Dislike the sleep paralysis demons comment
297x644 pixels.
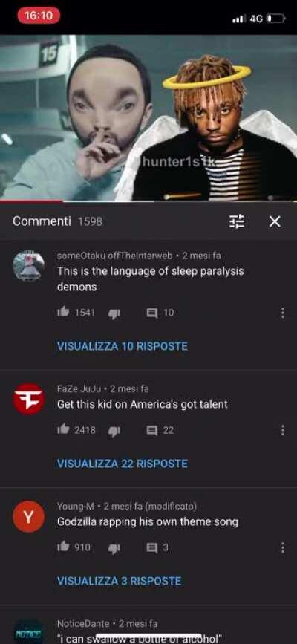pyautogui.click(x=114, y=313)
